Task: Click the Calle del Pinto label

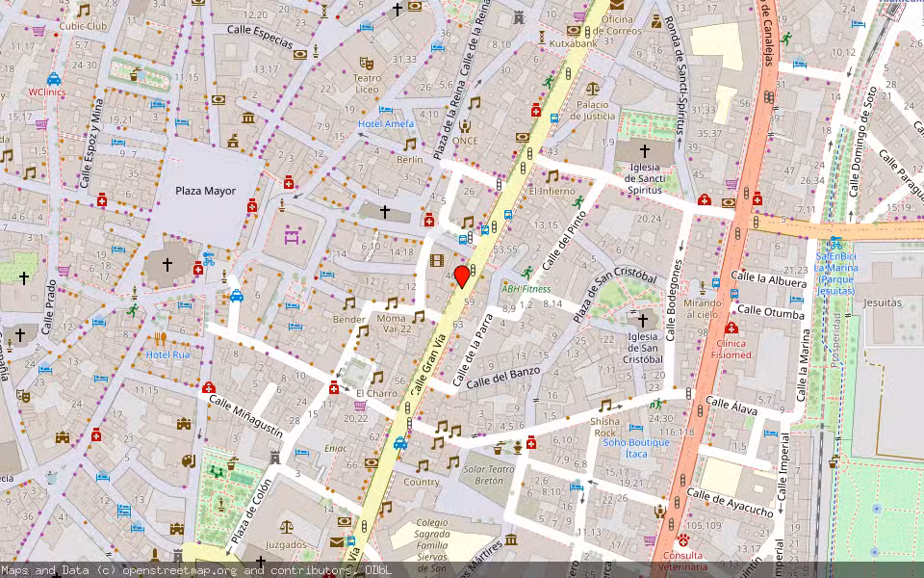Action: (565, 240)
